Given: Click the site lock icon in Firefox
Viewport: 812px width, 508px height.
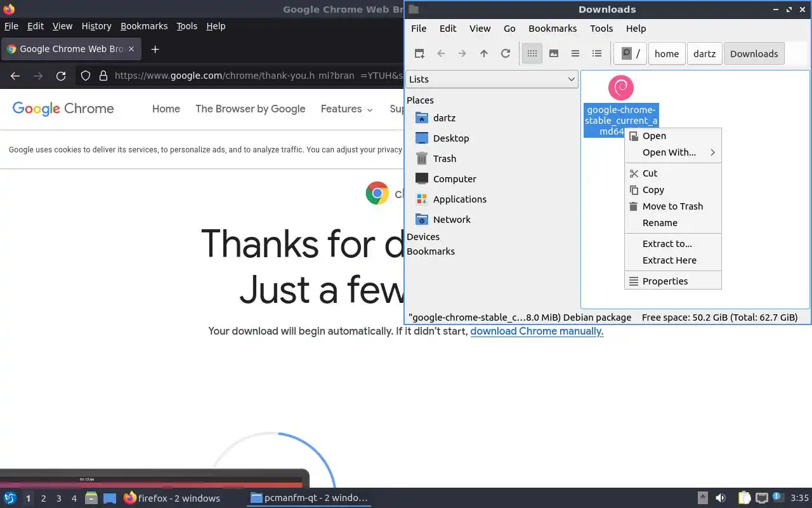Looking at the screenshot, I should tap(103, 76).
